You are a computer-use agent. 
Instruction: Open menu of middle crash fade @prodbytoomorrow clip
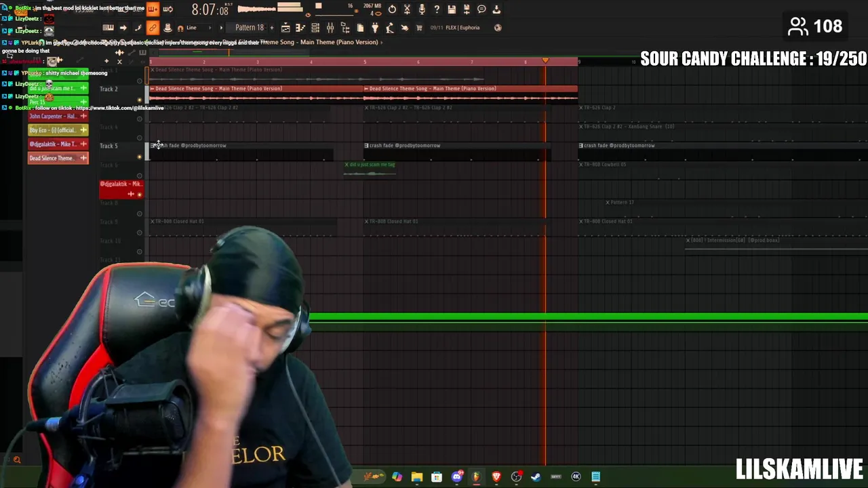pyautogui.click(x=367, y=145)
